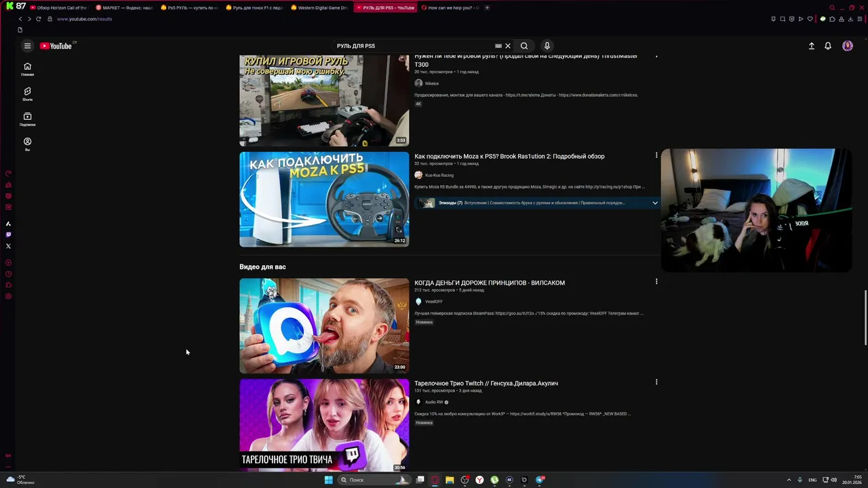Play the 'Тарелочное трио твича' thumbnail
868x488 pixels.
point(324,425)
